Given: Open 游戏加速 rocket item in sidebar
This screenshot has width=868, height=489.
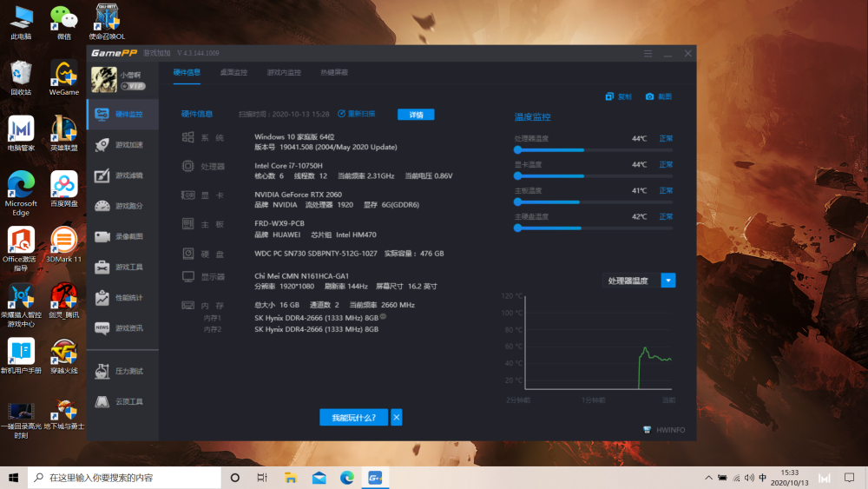Looking at the screenshot, I should tap(123, 144).
